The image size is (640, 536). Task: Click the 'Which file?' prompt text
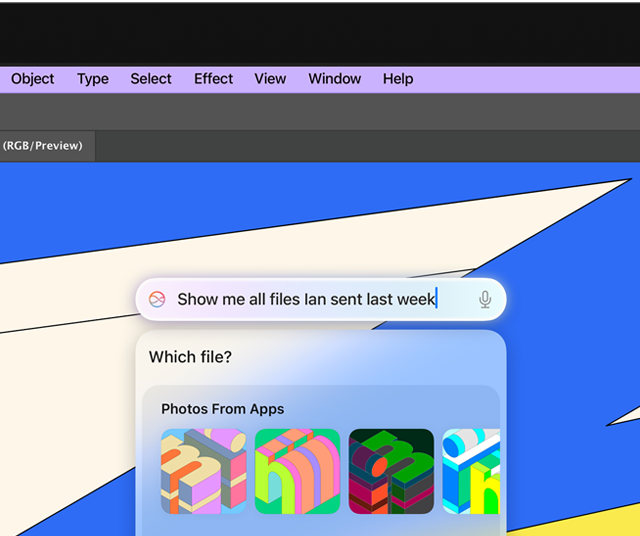(190, 357)
